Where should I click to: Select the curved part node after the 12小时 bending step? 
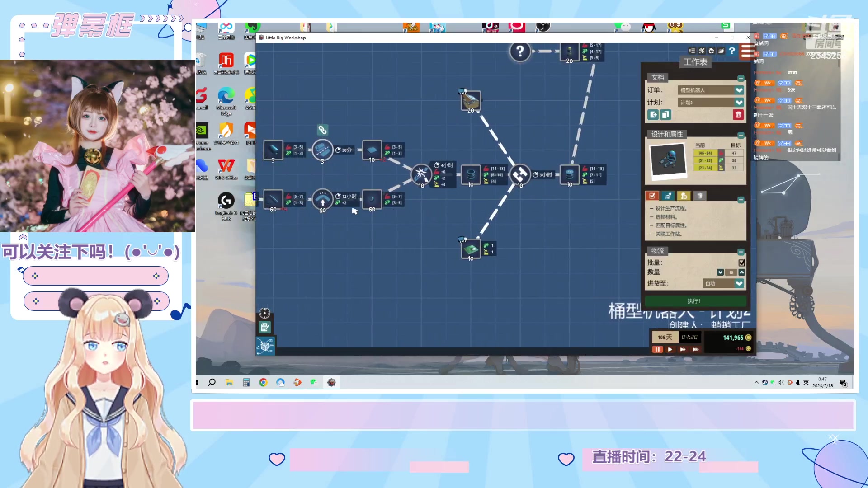(372, 199)
